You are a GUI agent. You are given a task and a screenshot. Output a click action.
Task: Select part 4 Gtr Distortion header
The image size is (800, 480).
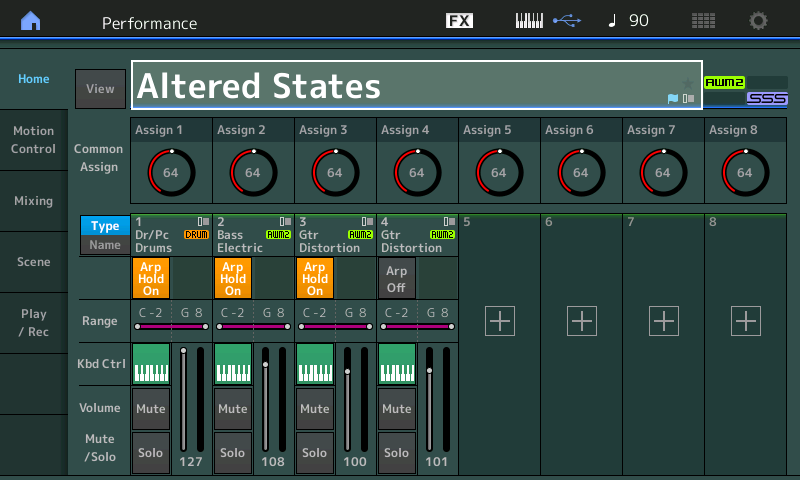pyautogui.click(x=417, y=235)
